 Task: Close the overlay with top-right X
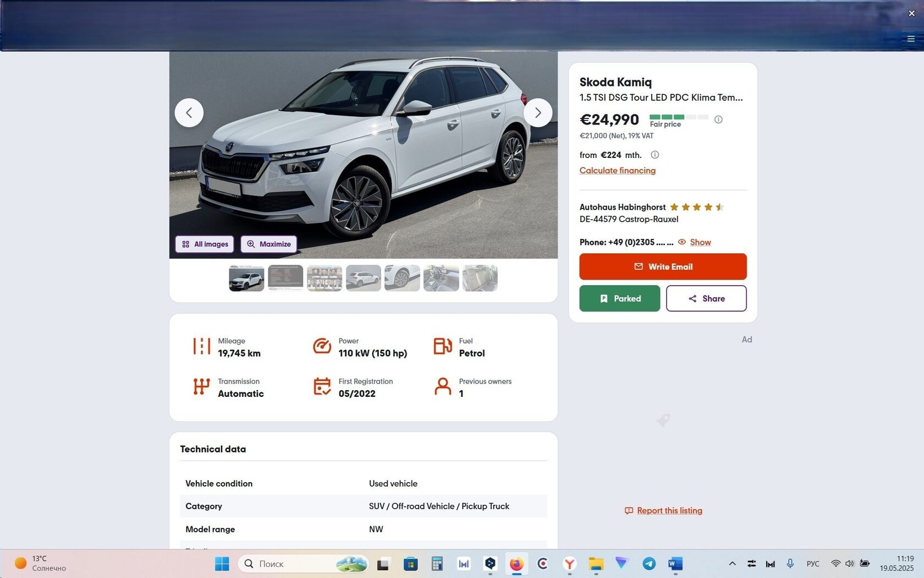[911, 13]
